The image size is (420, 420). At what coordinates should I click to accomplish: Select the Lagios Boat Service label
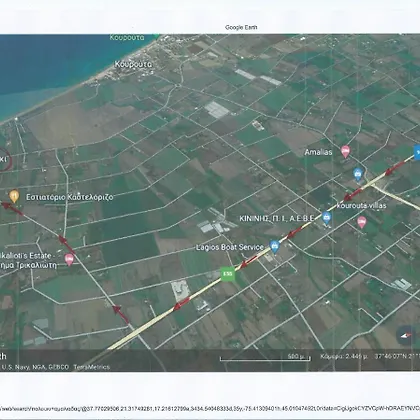coord(230,247)
